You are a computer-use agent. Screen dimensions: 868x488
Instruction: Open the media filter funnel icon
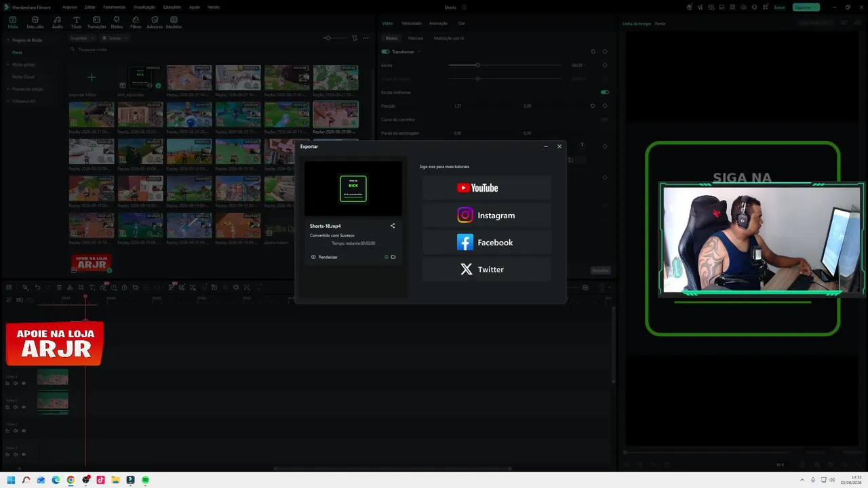pyautogui.click(x=355, y=38)
